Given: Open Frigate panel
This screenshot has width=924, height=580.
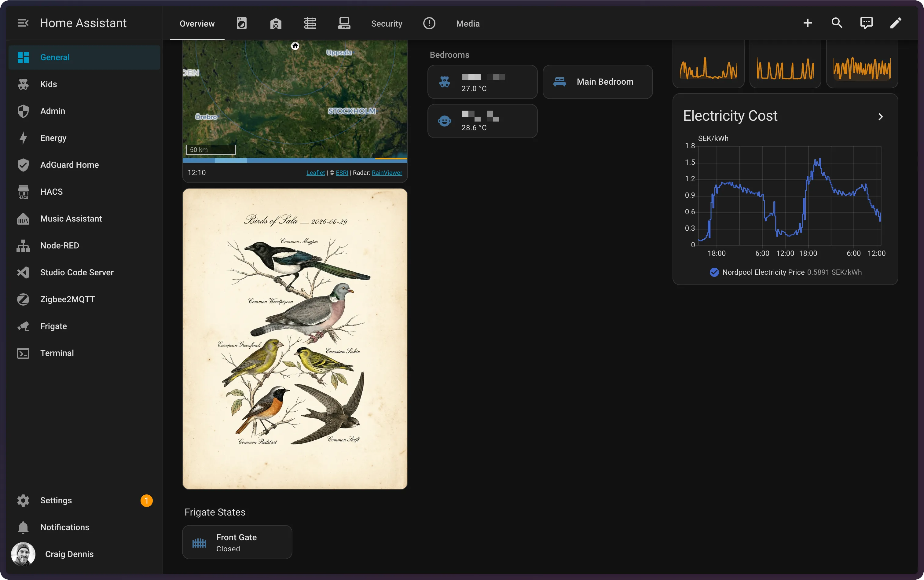Looking at the screenshot, I should 84,326.
